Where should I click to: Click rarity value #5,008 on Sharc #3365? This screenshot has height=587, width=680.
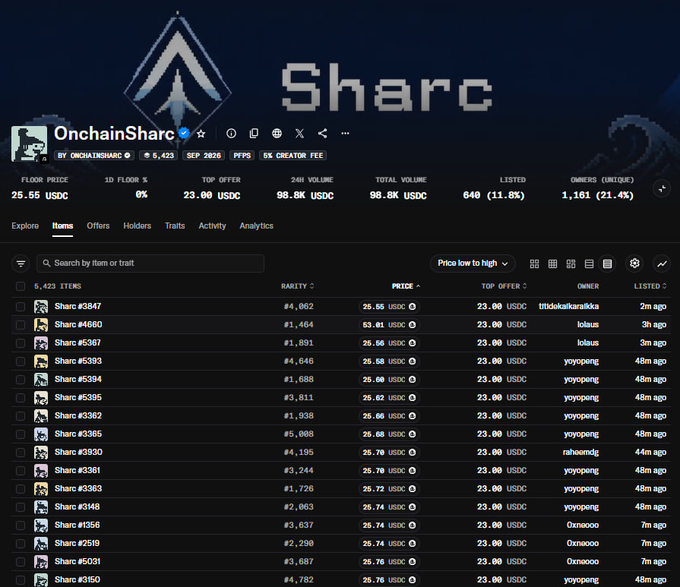pyautogui.click(x=298, y=434)
